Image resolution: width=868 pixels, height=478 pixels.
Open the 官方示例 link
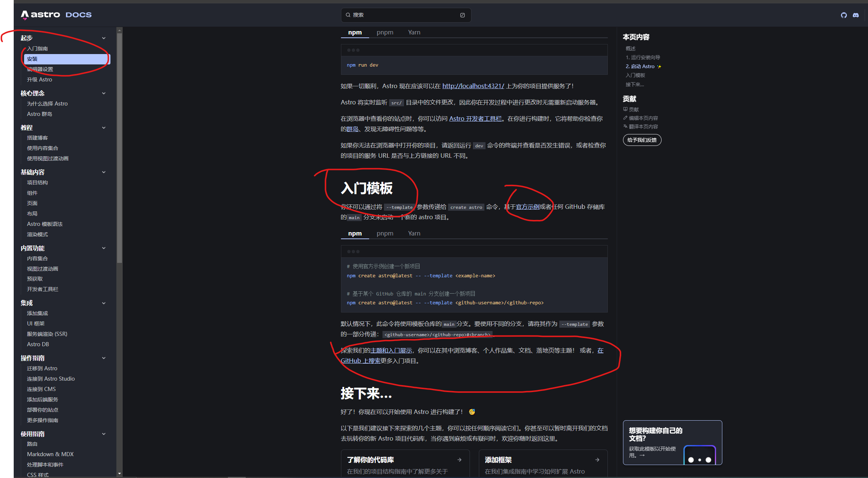pyautogui.click(x=527, y=207)
